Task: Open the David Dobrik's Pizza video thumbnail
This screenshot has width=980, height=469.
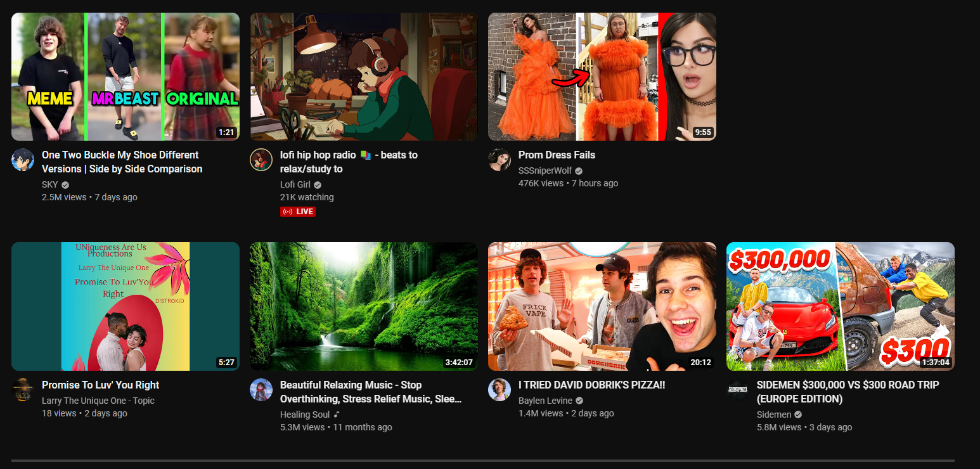Action: pos(602,306)
